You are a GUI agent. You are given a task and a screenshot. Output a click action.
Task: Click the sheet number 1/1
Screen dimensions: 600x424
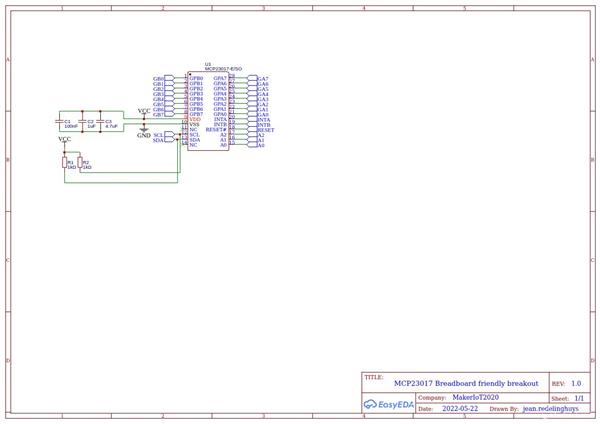coord(579,398)
